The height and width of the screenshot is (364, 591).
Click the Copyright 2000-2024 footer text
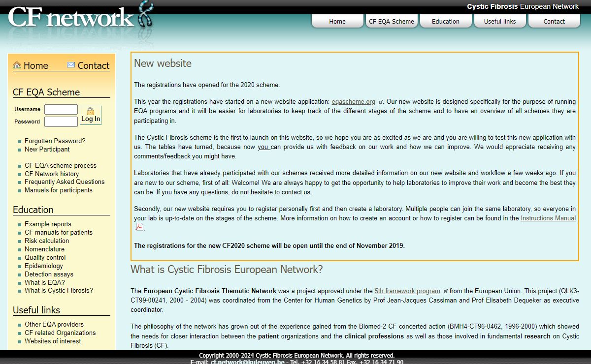coord(296,355)
